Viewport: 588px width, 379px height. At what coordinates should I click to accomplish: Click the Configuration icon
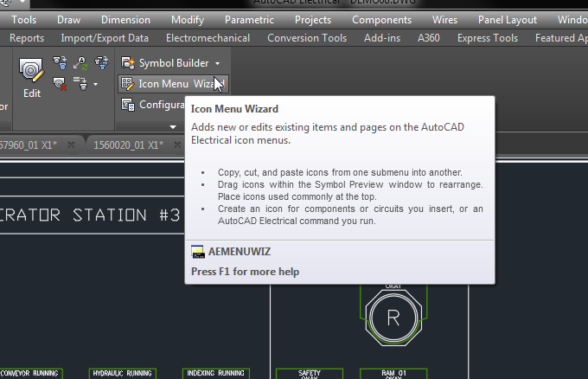[x=128, y=105]
